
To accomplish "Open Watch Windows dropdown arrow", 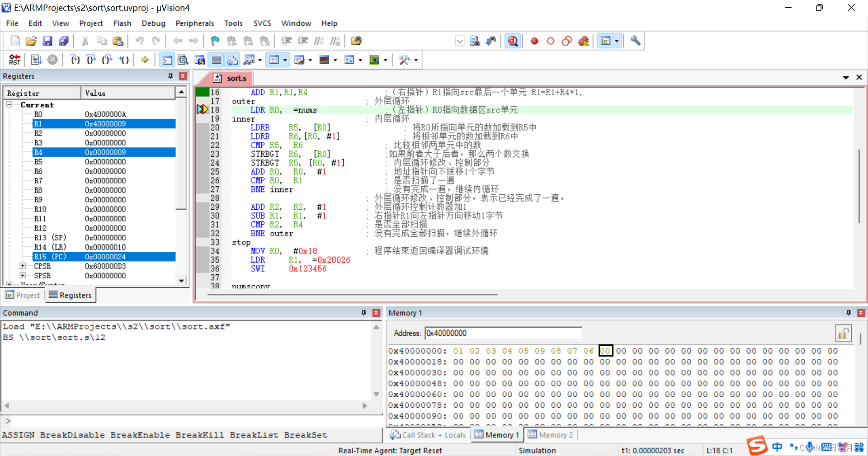I will coord(260,60).
